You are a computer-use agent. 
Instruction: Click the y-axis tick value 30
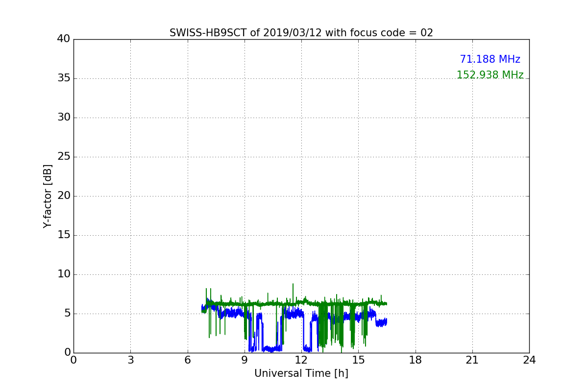point(64,118)
